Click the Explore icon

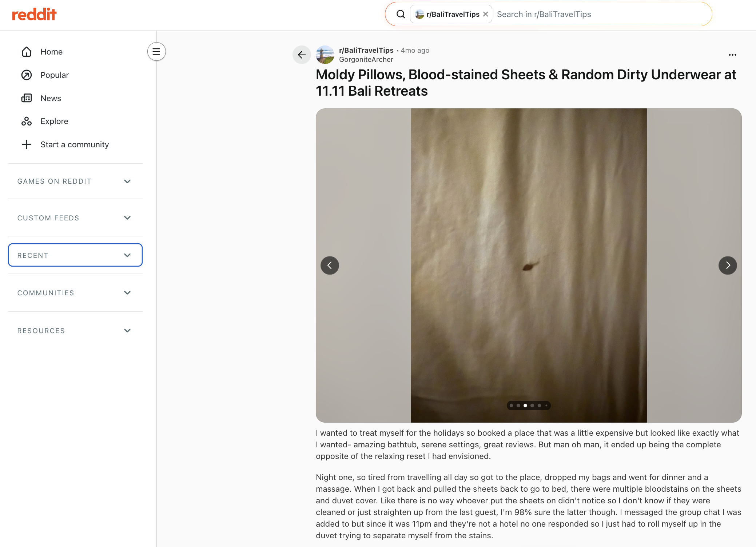[27, 121]
